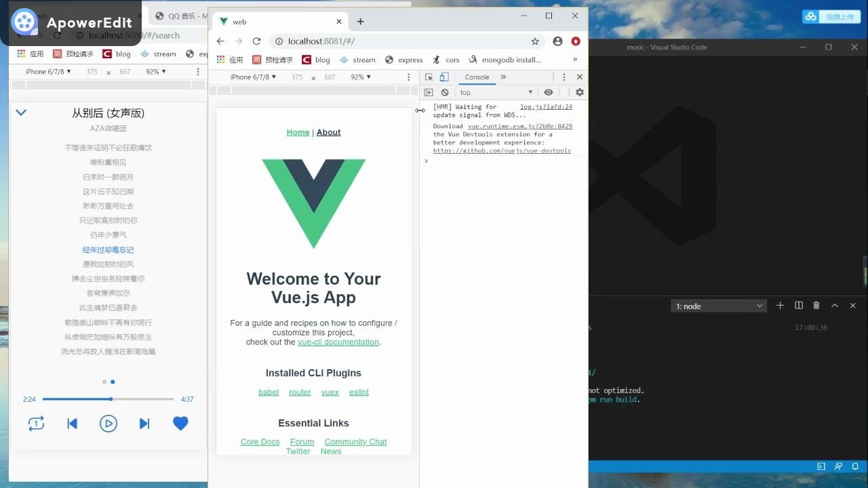Split the terminal in VS Code
The width and height of the screenshot is (868, 488).
click(799, 306)
